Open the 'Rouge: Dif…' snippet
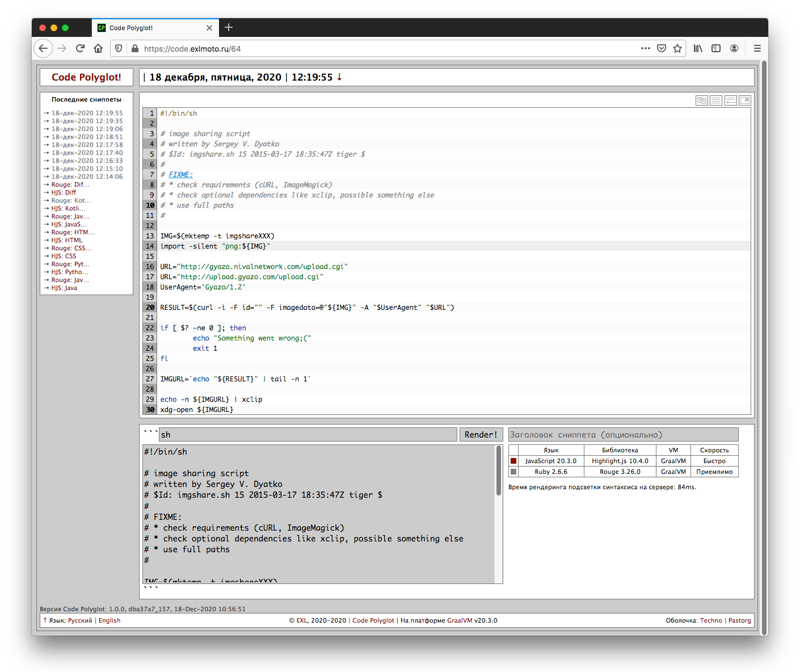Image resolution: width=800 pixels, height=672 pixels. [70, 184]
